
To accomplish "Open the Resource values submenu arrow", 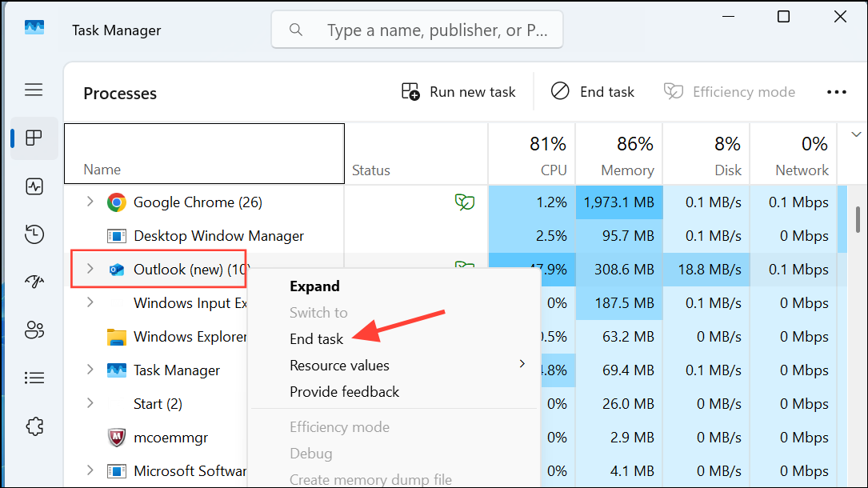I will [x=522, y=364].
